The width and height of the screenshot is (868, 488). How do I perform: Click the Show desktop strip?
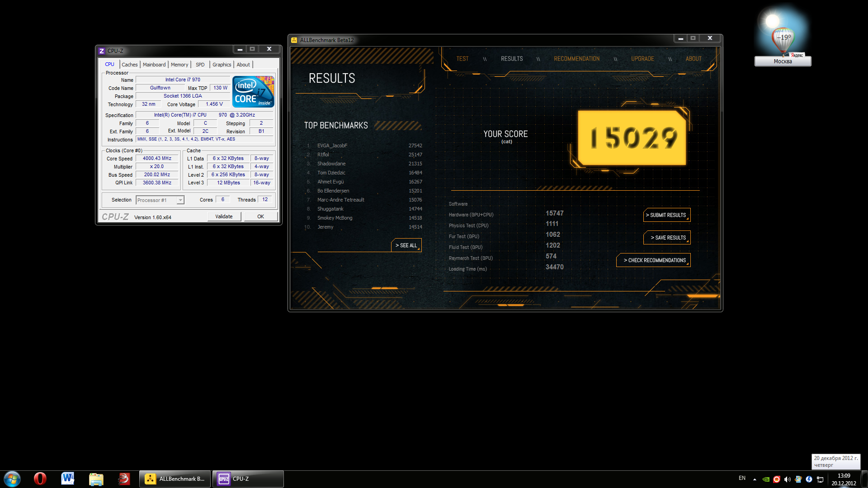865,479
